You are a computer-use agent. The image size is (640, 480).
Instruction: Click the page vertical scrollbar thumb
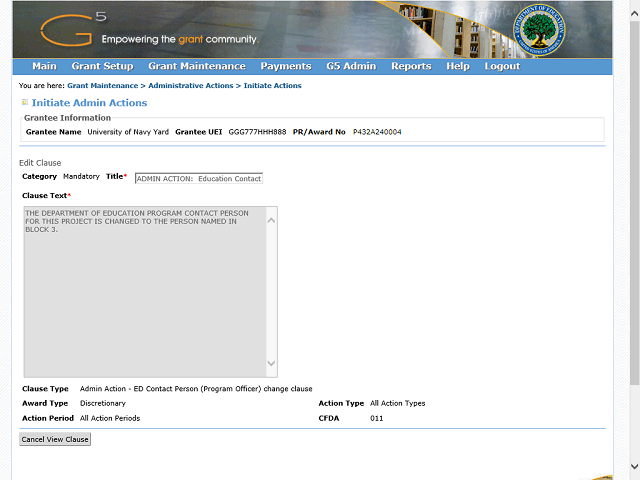pyautogui.click(x=634, y=203)
